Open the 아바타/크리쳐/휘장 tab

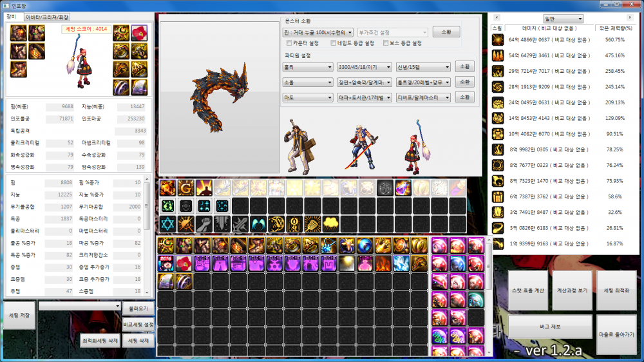pos(47,17)
